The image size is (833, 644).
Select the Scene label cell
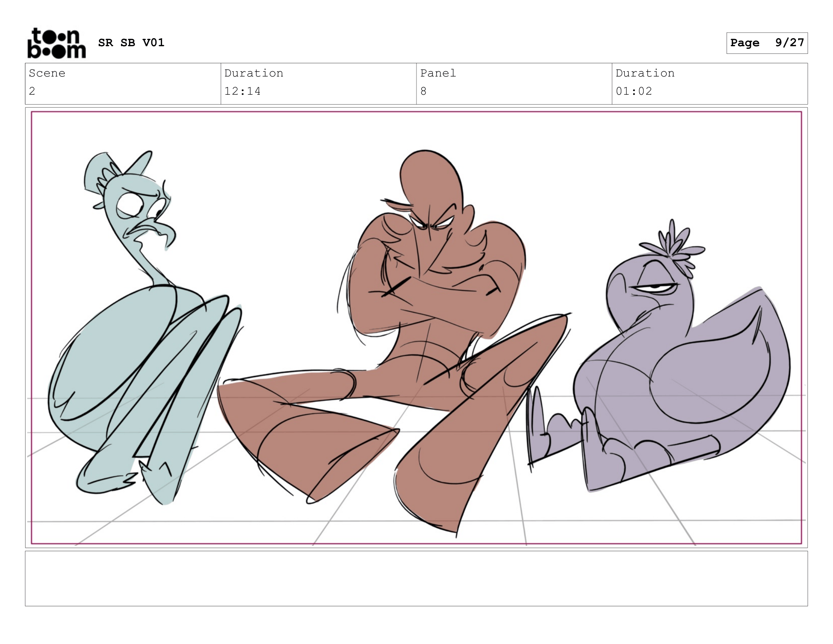coord(47,73)
